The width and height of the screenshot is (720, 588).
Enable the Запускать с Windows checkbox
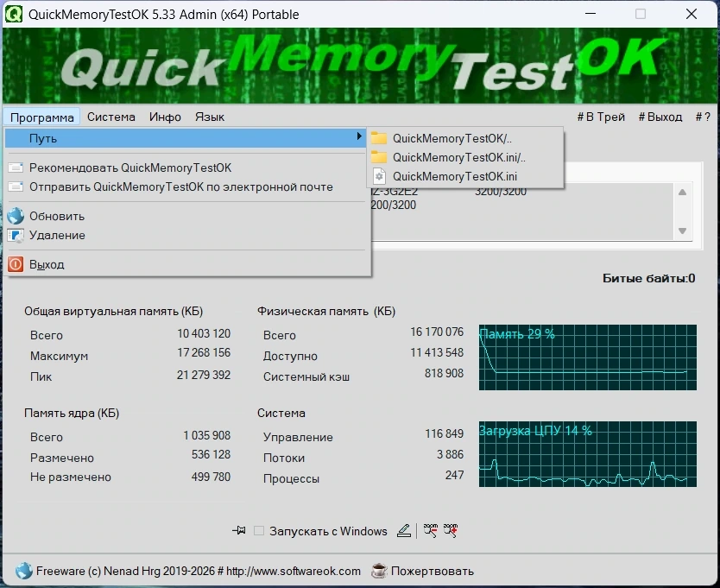click(259, 530)
